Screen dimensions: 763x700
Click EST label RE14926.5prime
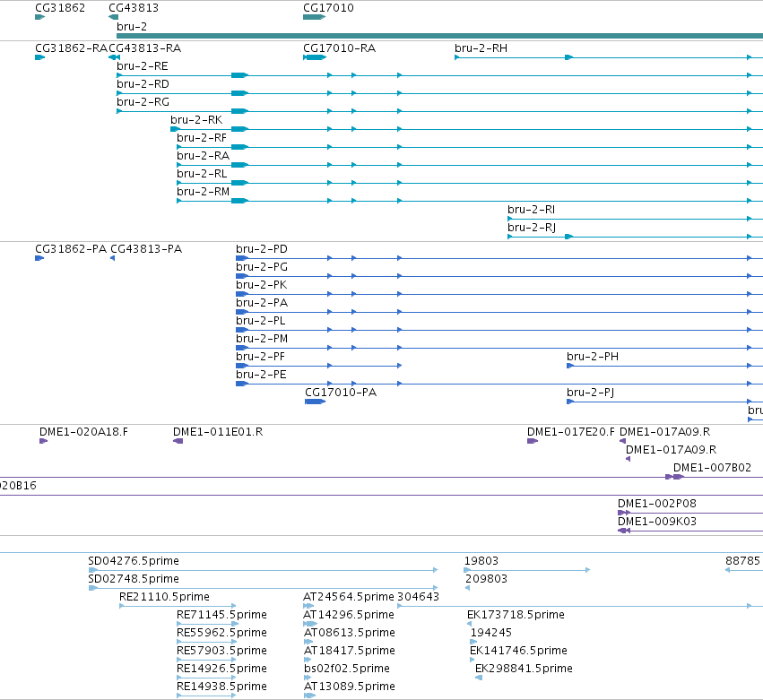tap(221, 669)
